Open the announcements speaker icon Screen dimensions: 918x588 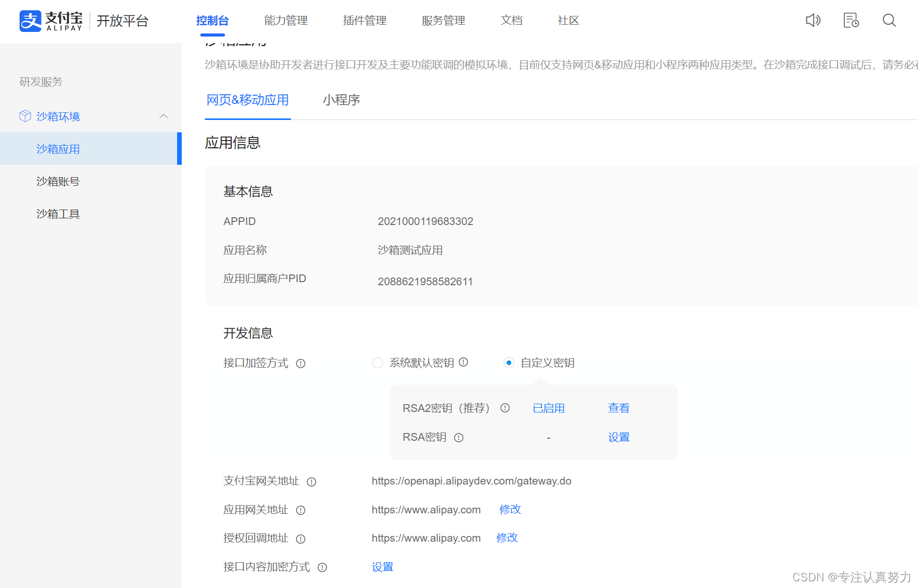(x=813, y=21)
